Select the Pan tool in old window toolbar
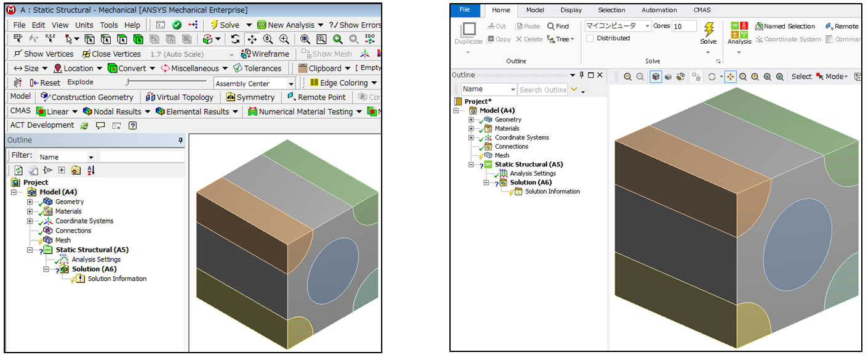The image size is (868, 360). click(x=252, y=39)
